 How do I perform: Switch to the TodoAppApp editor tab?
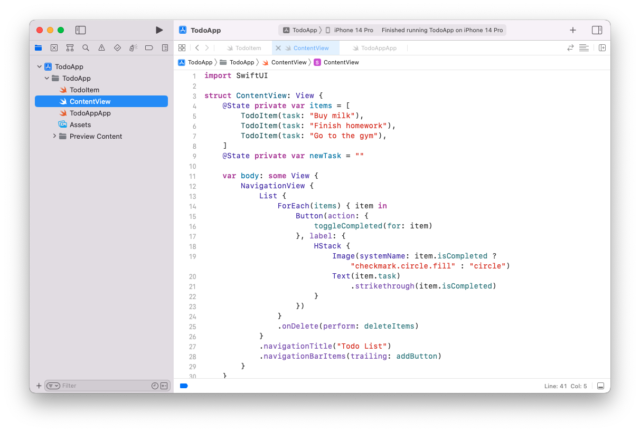[375, 48]
